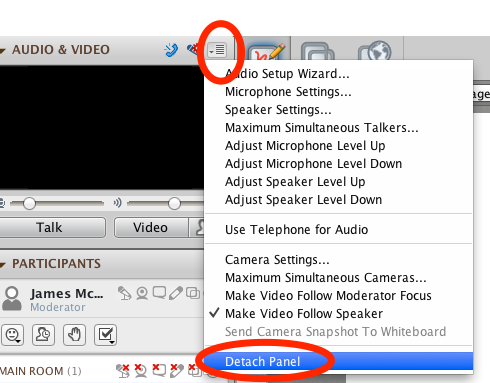Click the Step Away button
The image size is (490, 383).
click(43, 335)
